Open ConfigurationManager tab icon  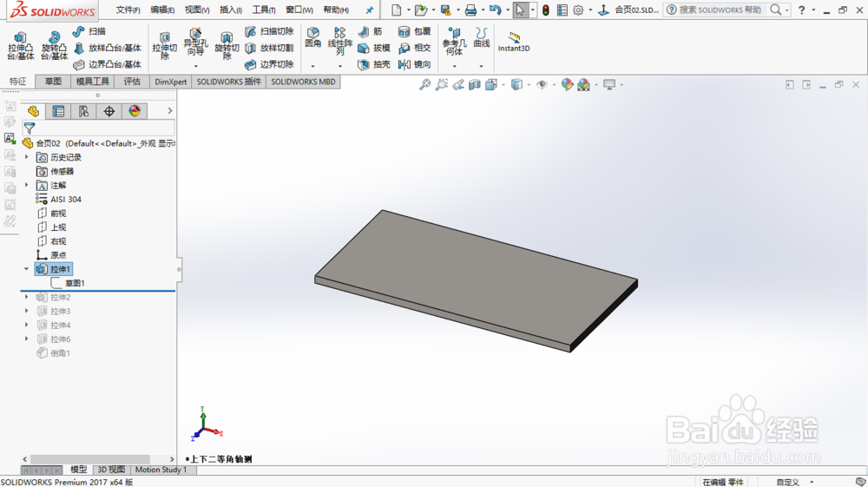[83, 111]
